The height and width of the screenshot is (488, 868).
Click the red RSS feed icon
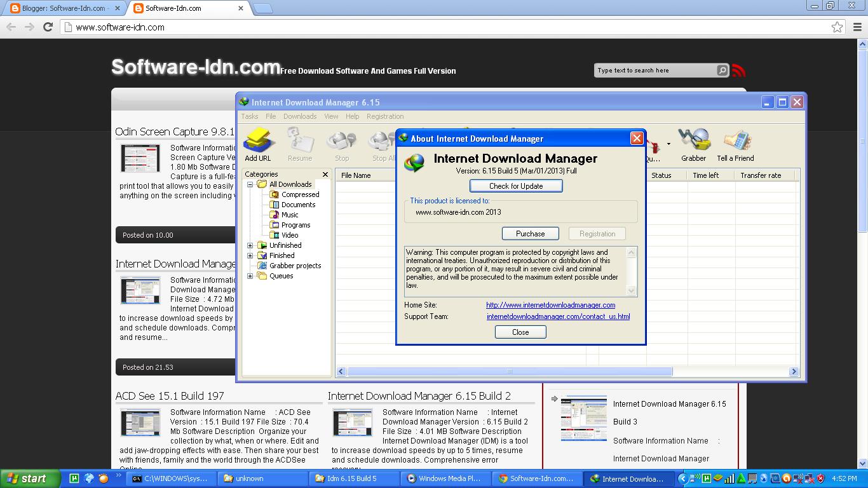(x=738, y=71)
